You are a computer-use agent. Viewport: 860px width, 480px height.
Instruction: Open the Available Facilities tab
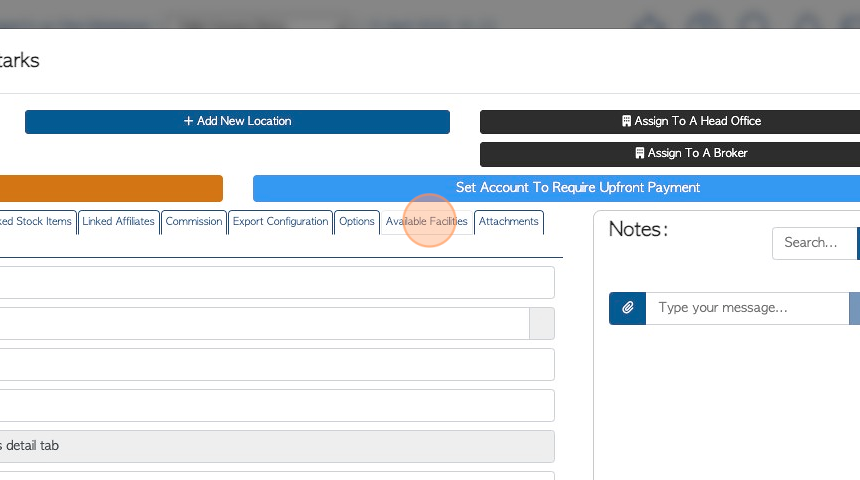coord(427,222)
